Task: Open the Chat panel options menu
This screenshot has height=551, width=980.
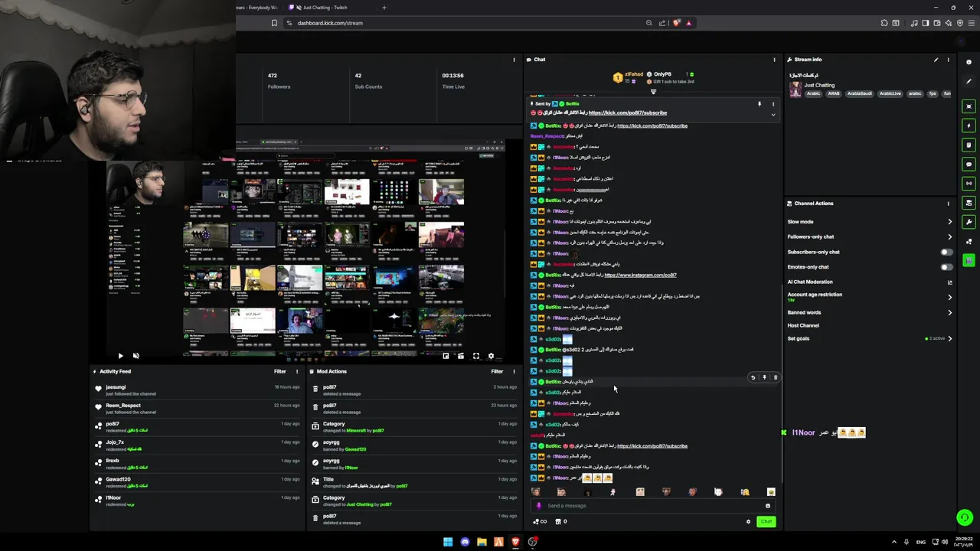Action: point(774,60)
